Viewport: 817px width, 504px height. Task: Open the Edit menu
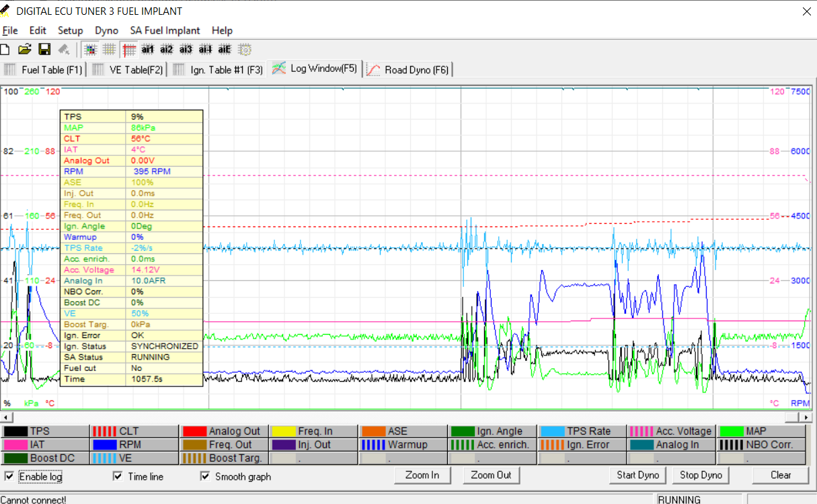[38, 30]
